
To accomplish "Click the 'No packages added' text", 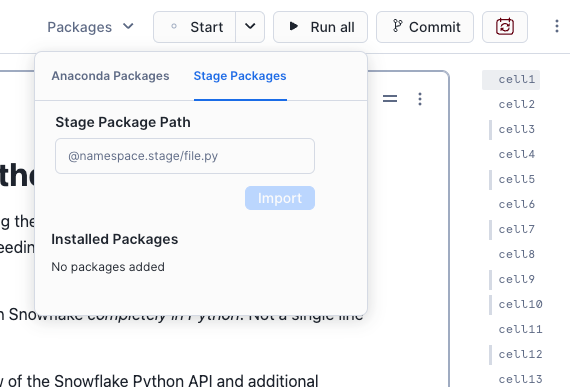I will point(108,267).
